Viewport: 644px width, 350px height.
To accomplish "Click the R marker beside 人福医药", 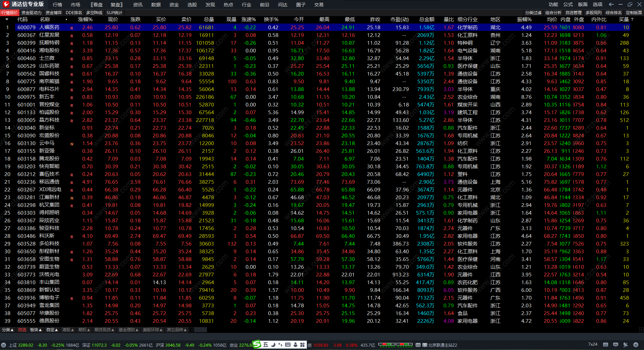I will tap(72, 28).
